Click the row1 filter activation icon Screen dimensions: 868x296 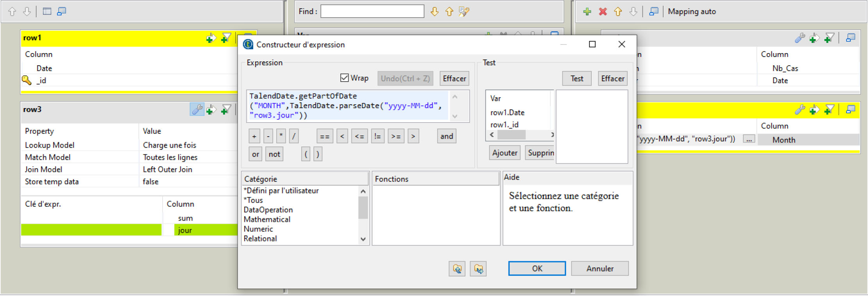click(226, 38)
